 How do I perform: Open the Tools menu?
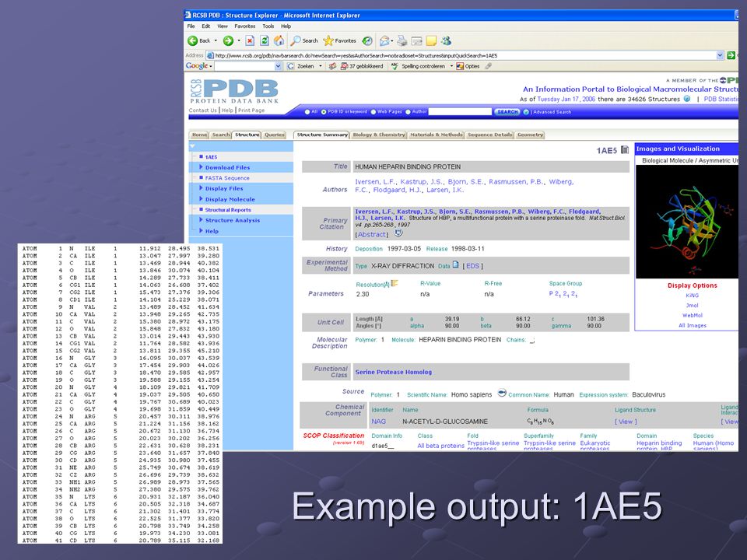(x=268, y=26)
